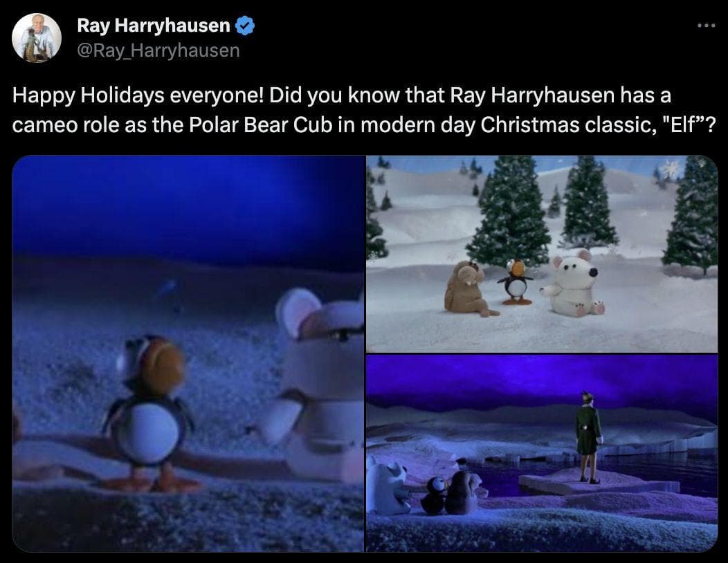
Task: Click the polar bear in bottom-right photo
Action: [x=386, y=488]
